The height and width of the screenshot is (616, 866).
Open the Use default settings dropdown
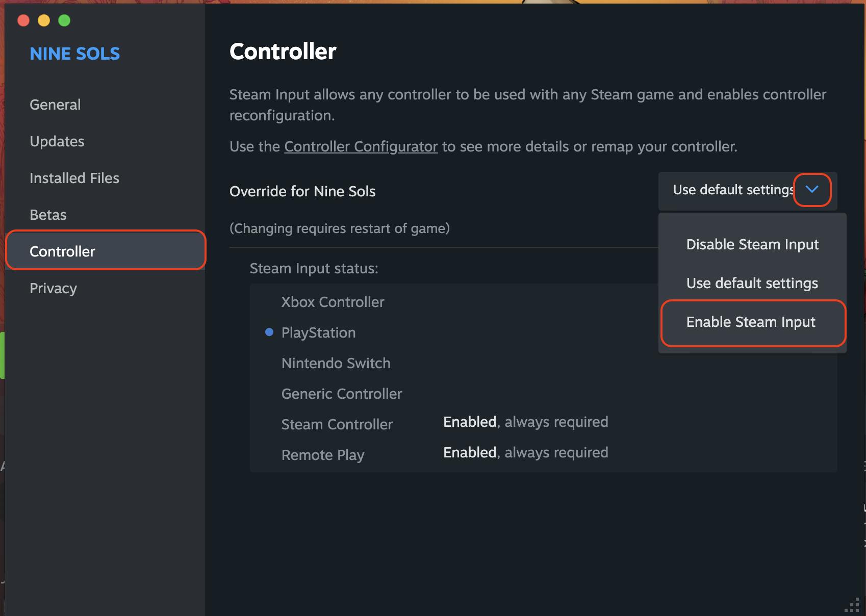[x=748, y=190]
